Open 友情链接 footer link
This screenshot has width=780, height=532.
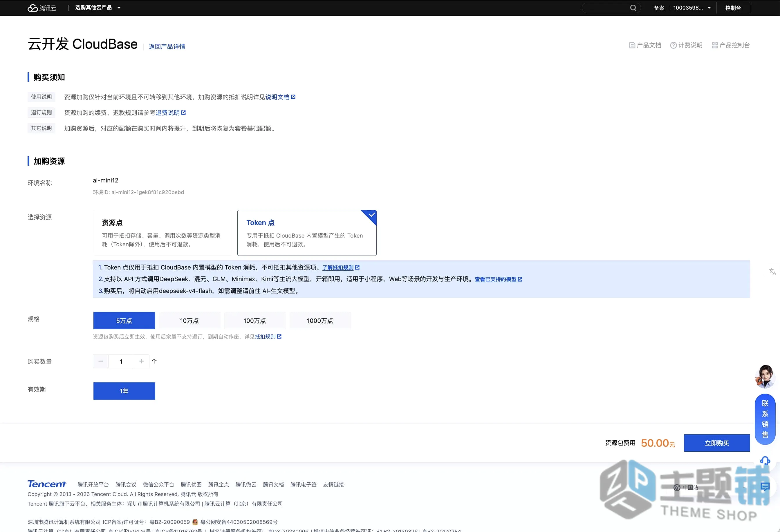pyautogui.click(x=334, y=485)
